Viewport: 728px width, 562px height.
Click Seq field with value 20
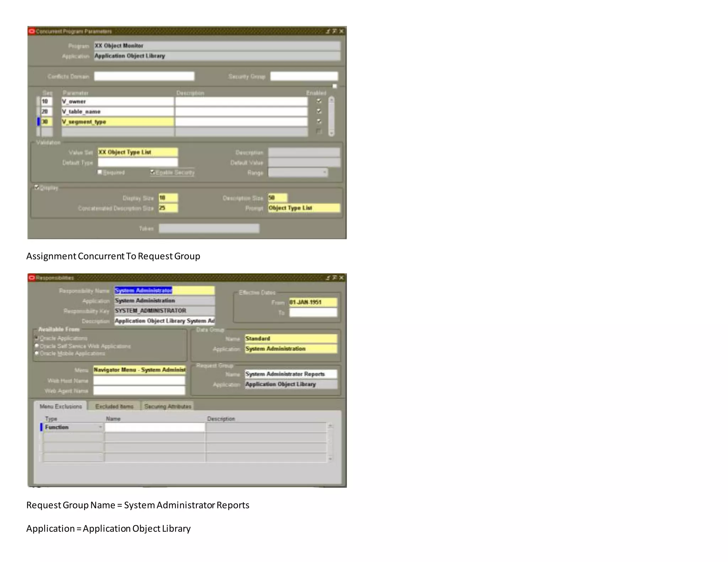click(47, 112)
